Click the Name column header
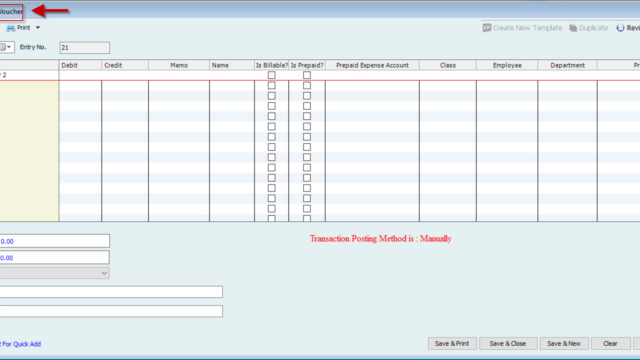 coord(232,65)
